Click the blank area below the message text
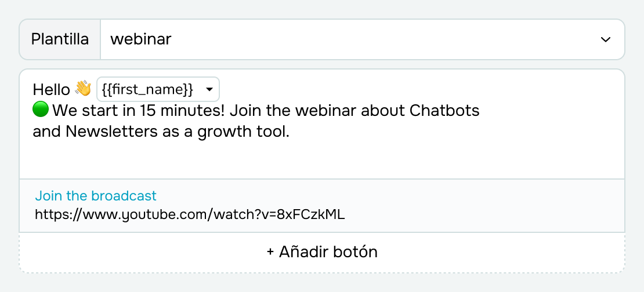Viewport: 644px width, 292px height. click(x=322, y=159)
